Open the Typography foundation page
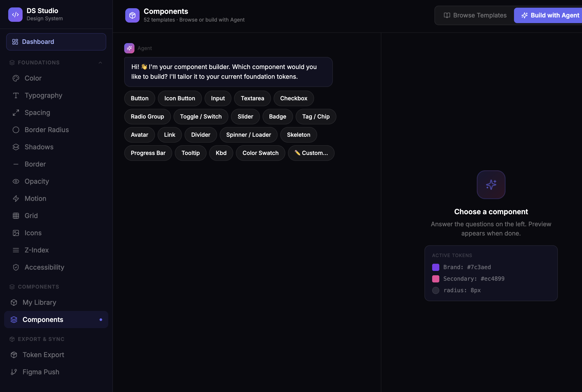Viewport: 582px width, 392px height. [x=56, y=95]
